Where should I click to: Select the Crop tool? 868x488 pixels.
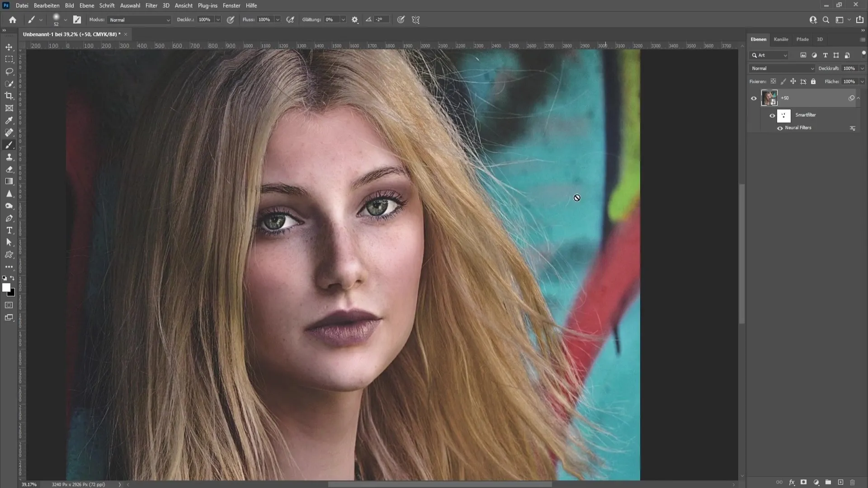point(9,95)
